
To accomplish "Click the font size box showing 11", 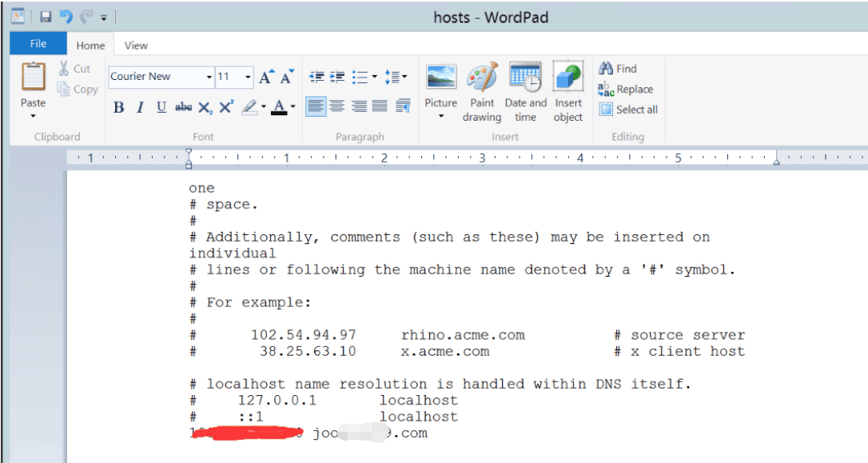I will point(229,77).
